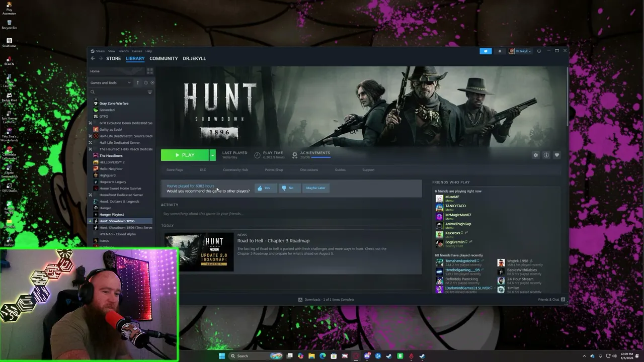Go back with the Steam back arrow
Screen dimensions: 644x362
93,58
